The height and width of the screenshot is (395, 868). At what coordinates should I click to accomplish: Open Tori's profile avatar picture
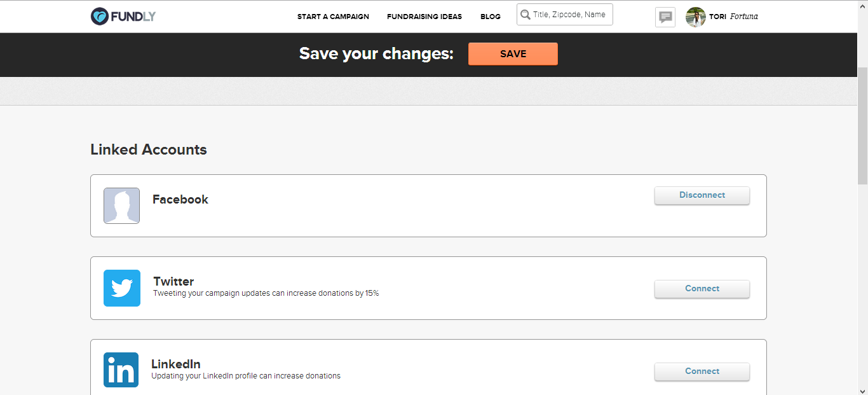click(x=696, y=17)
